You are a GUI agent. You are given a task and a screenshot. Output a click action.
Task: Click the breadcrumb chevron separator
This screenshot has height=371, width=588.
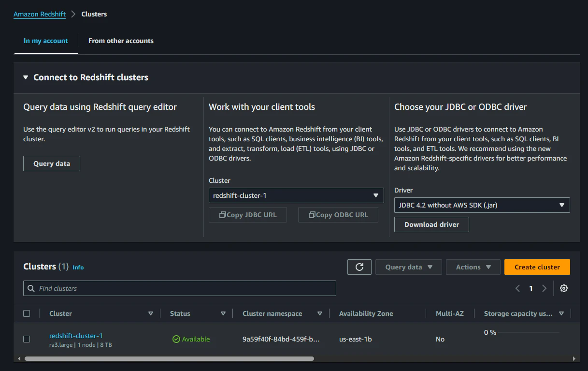(73, 14)
